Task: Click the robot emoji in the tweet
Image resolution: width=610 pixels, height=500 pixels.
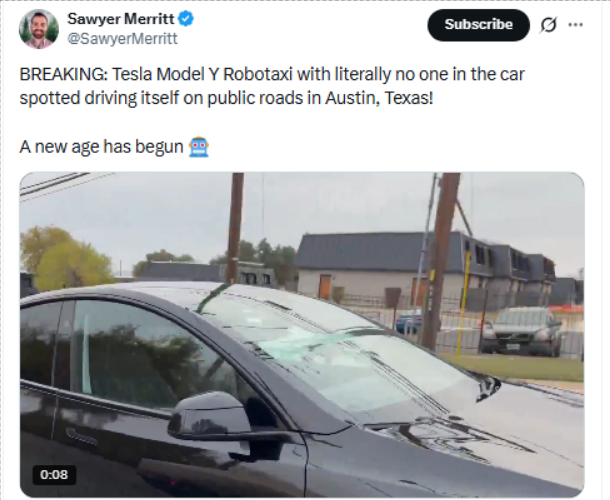Action: (x=199, y=147)
